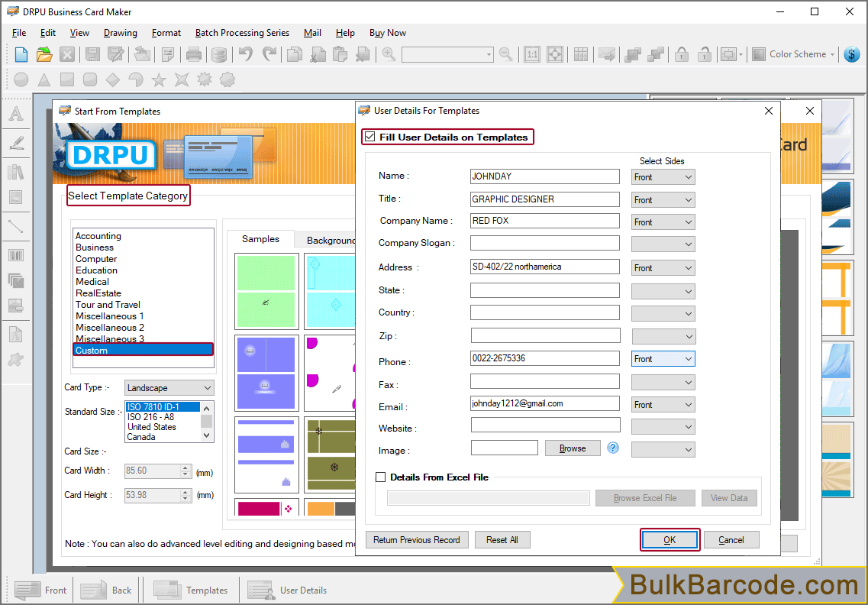Select Tour and Travel category

coord(108,305)
